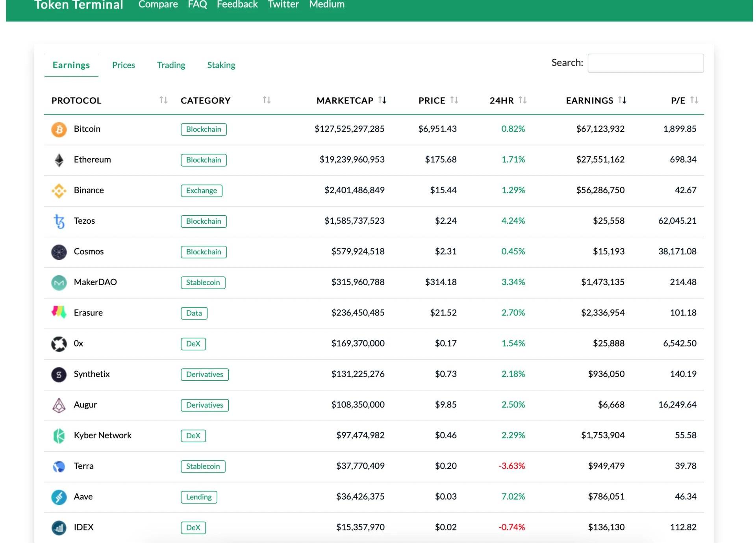This screenshot has height=543, width=756.
Task: Click the MakerDAO protocol name
Action: 95,282
